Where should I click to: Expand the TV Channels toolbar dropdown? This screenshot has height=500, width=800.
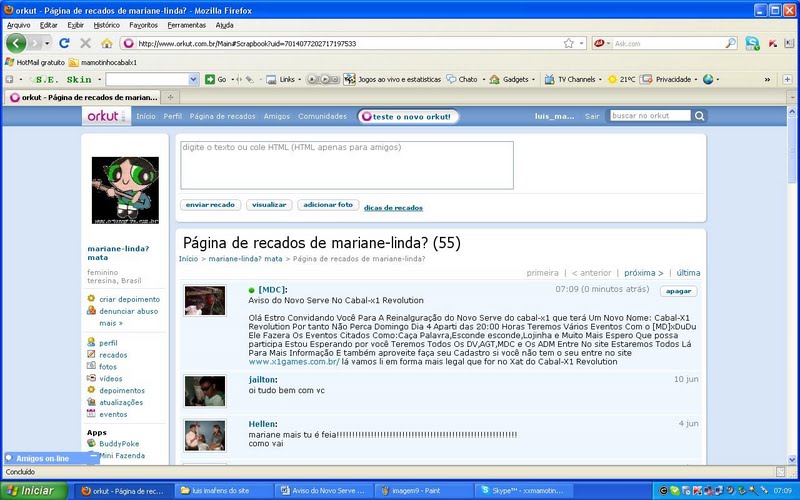pos(599,79)
